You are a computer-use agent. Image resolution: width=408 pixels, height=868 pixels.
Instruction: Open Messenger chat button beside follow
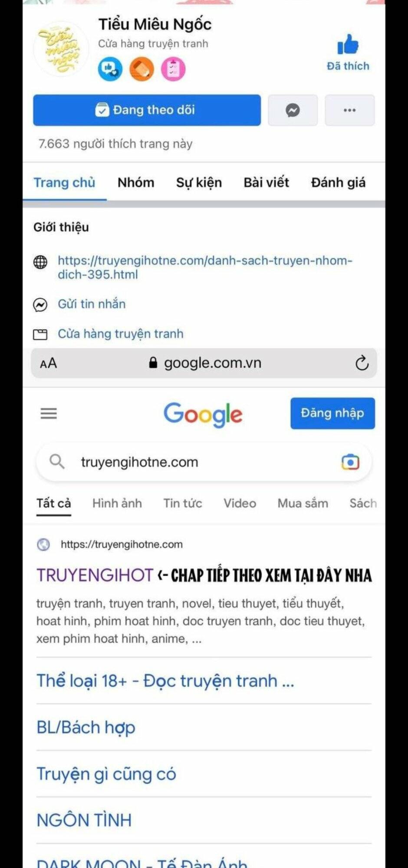pos(293,110)
